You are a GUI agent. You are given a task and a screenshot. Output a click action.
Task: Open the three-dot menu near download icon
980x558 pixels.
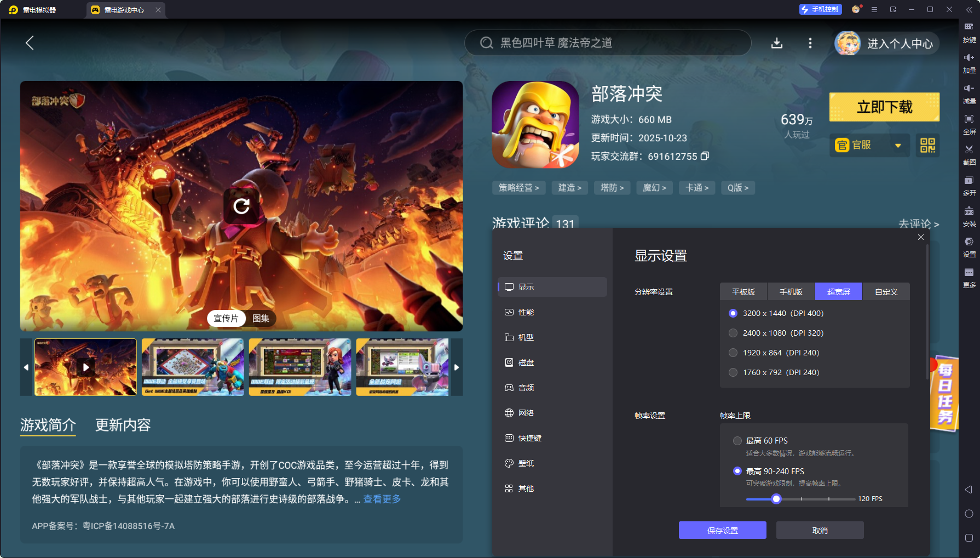(810, 43)
